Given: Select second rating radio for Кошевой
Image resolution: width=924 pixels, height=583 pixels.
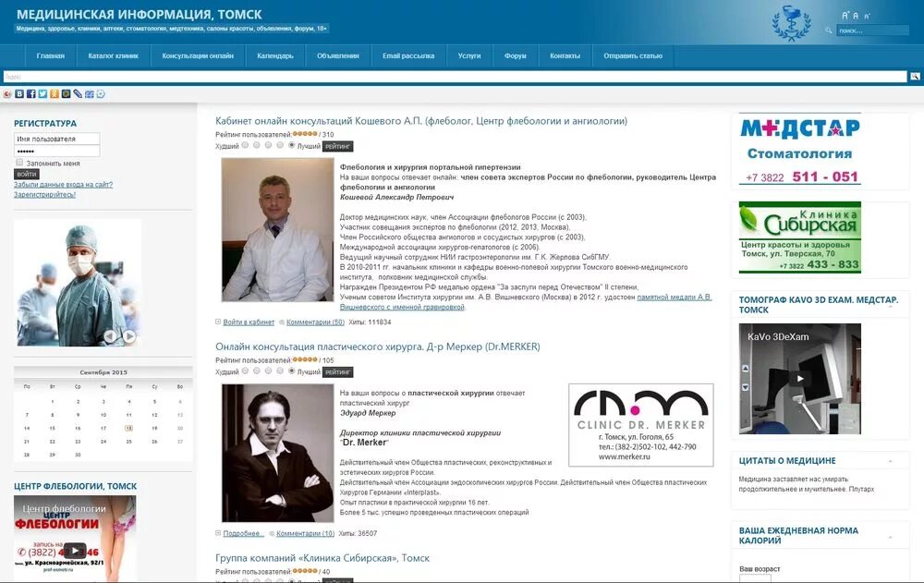Looking at the screenshot, I should pos(256,145).
